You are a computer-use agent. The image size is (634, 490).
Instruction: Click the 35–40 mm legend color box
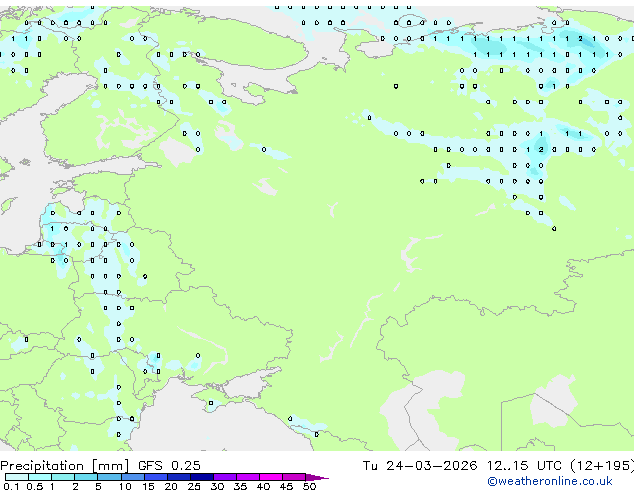coord(247,477)
